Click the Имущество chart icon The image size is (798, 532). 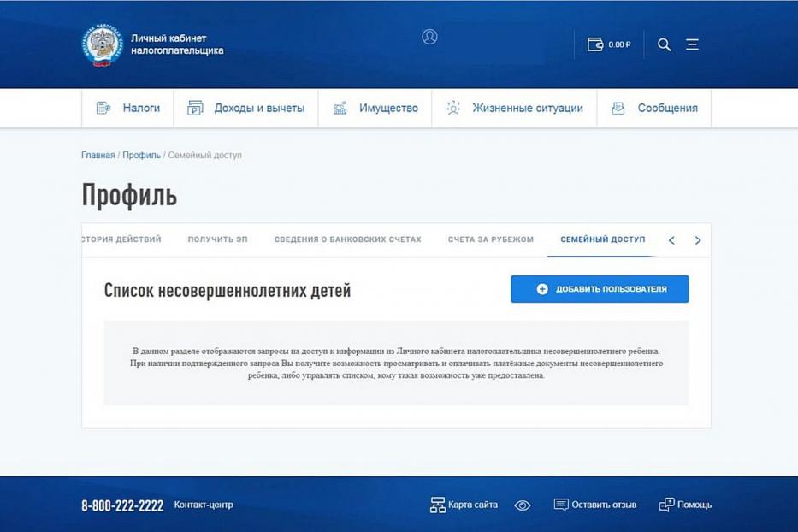tap(340, 108)
